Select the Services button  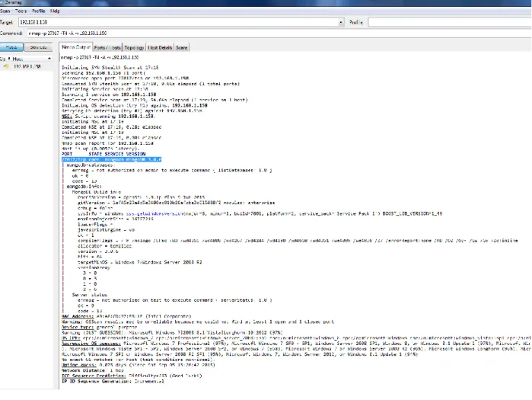[38, 47]
